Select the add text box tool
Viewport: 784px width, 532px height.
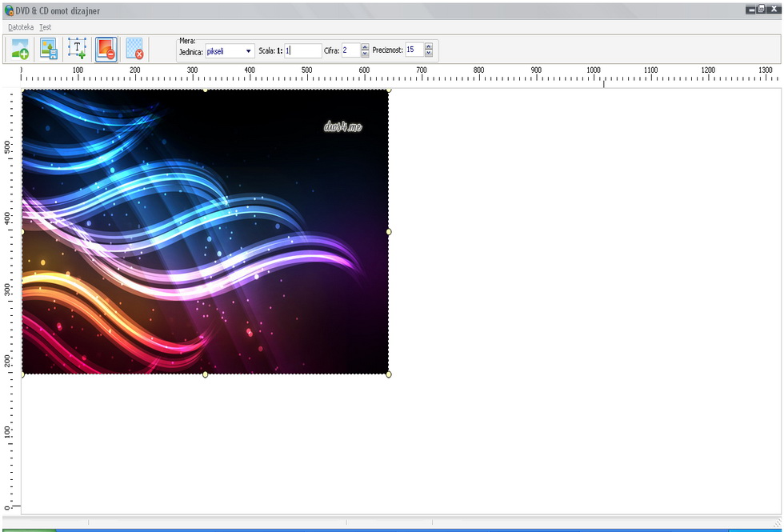(x=77, y=49)
